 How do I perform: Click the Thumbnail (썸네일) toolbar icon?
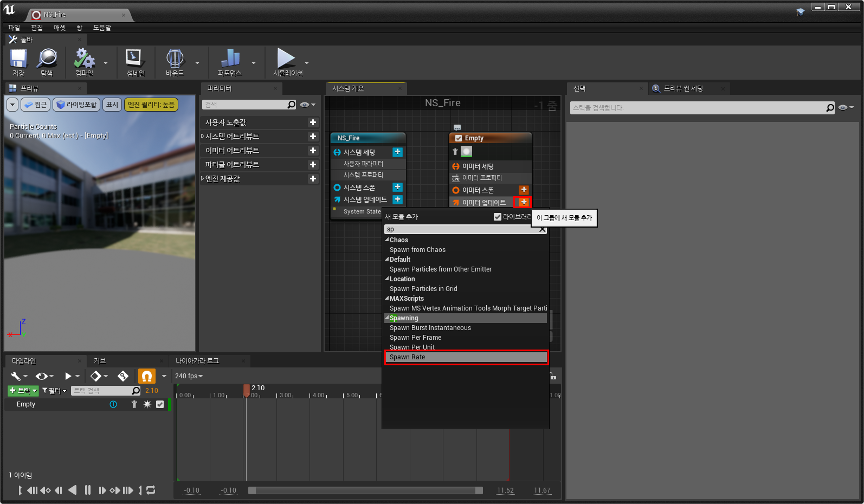(135, 62)
